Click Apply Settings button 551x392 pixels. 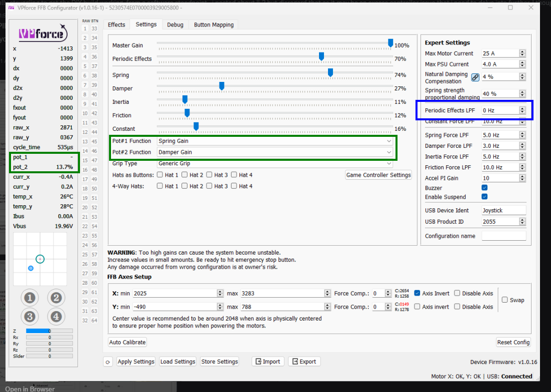coord(136,362)
